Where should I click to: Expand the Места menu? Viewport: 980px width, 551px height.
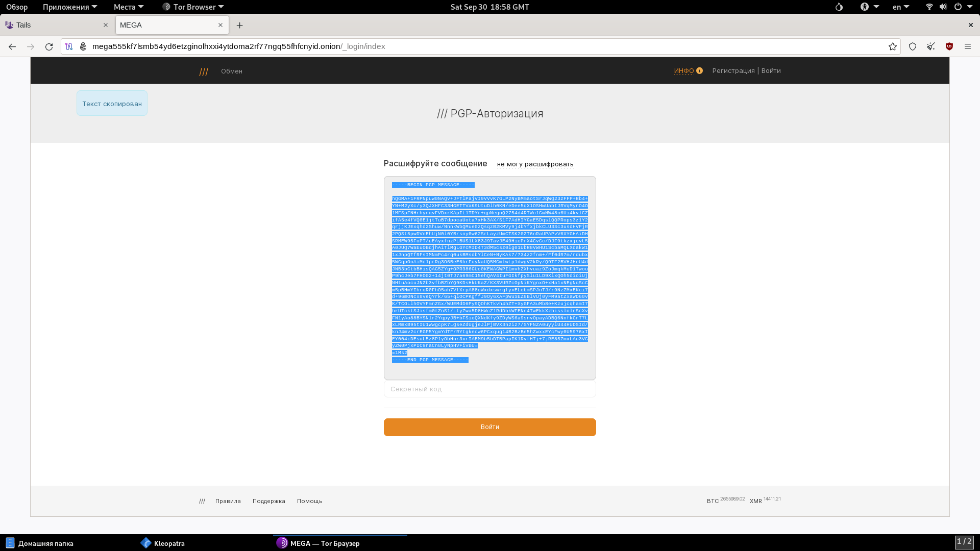(x=128, y=7)
